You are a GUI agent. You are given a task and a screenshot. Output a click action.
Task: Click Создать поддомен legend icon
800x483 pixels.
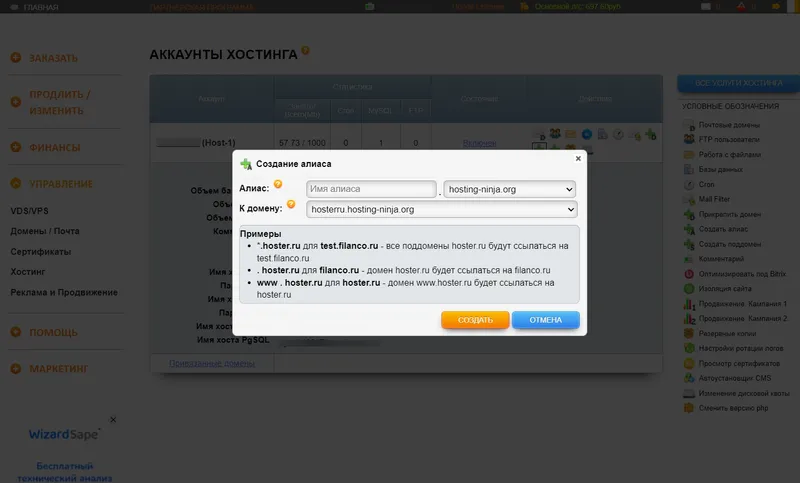point(689,244)
